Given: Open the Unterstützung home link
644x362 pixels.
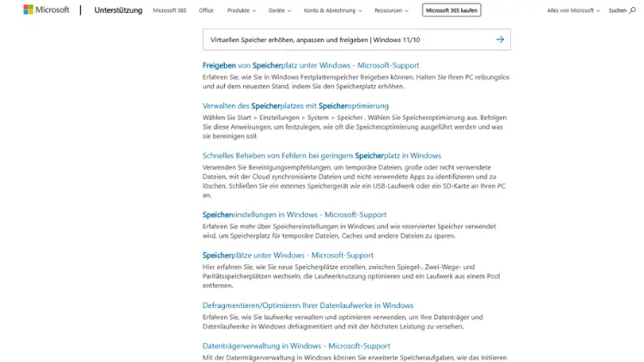Looking at the screenshot, I should tap(118, 10).
